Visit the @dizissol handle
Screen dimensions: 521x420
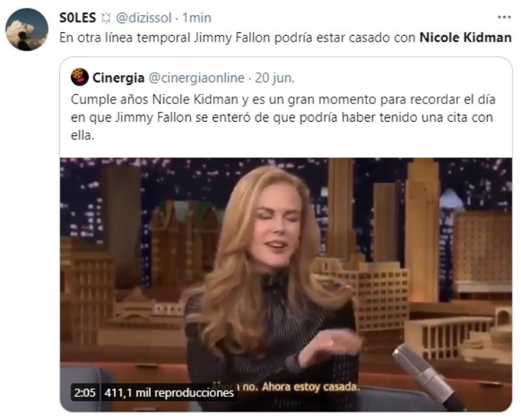pyautogui.click(x=144, y=18)
